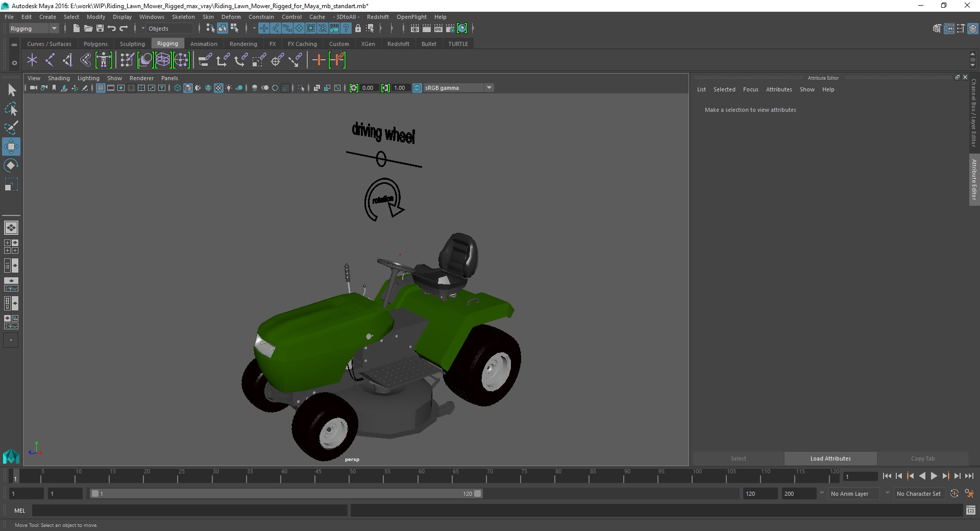This screenshot has height=531, width=980.
Task: Expand the No Character Set dropdown arrow
Action: point(888,493)
